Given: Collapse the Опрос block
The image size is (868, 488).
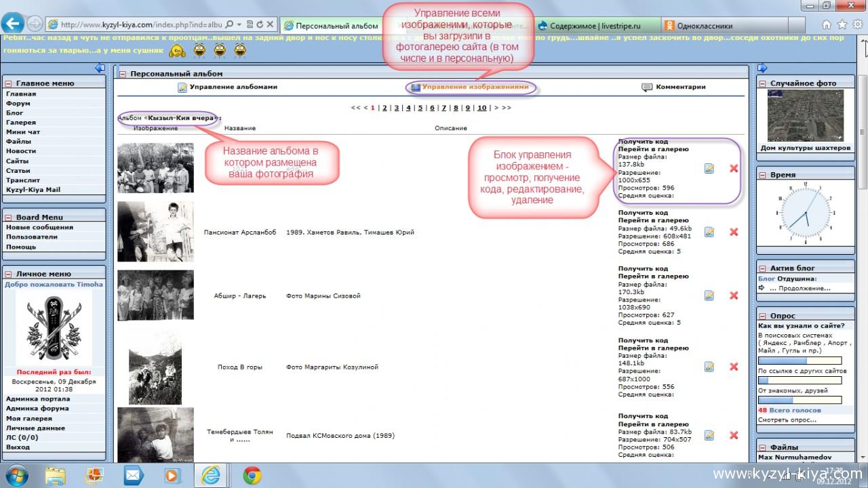Looking at the screenshot, I should point(762,316).
